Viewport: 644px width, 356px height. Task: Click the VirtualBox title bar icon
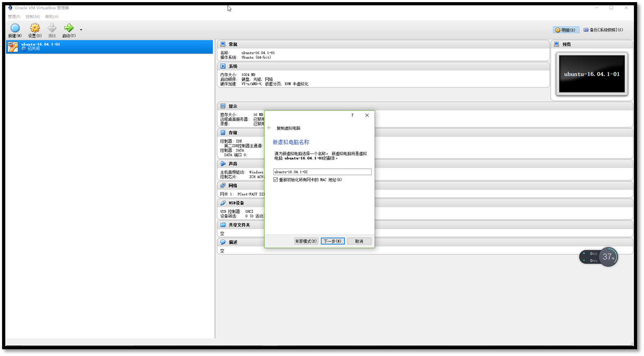[10, 8]
